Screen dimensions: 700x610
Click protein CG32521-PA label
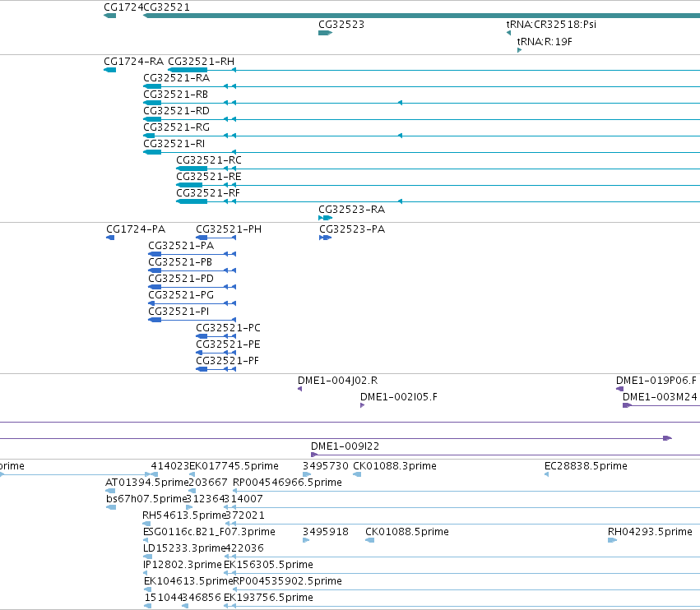(181, 246)
